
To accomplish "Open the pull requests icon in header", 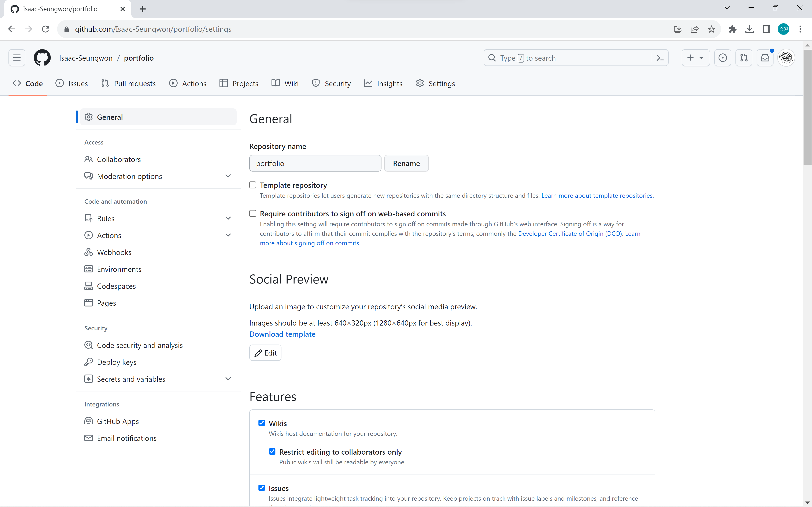I will (743, 58).
